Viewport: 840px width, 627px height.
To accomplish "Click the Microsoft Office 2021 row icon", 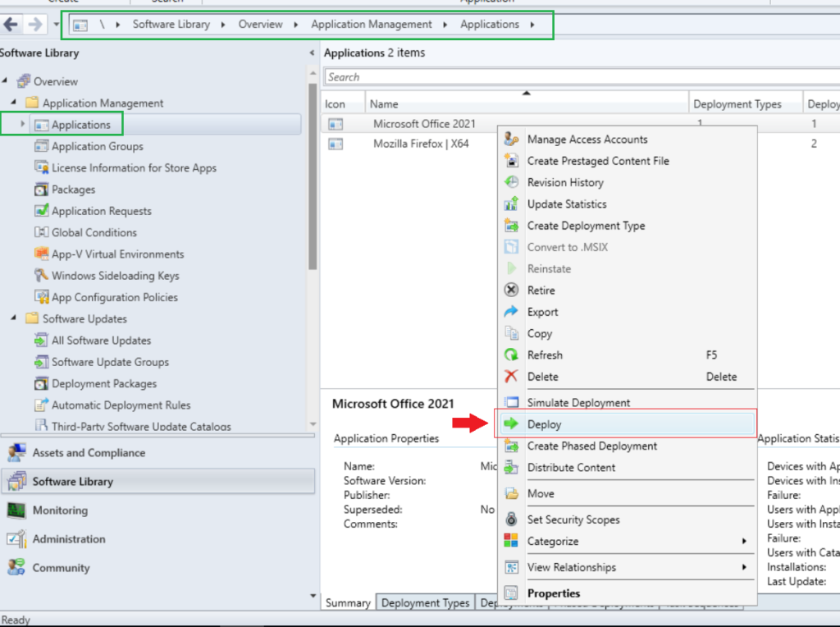I will [x=336, y=124].
